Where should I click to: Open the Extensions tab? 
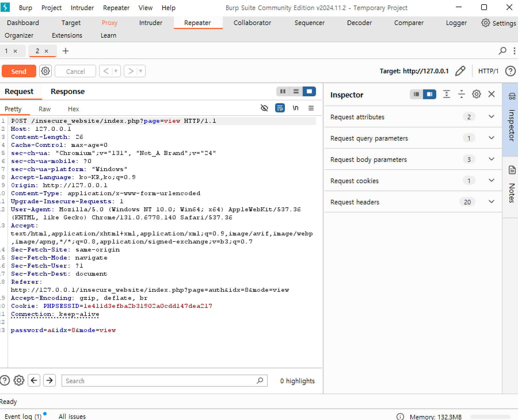pos(67,35)
